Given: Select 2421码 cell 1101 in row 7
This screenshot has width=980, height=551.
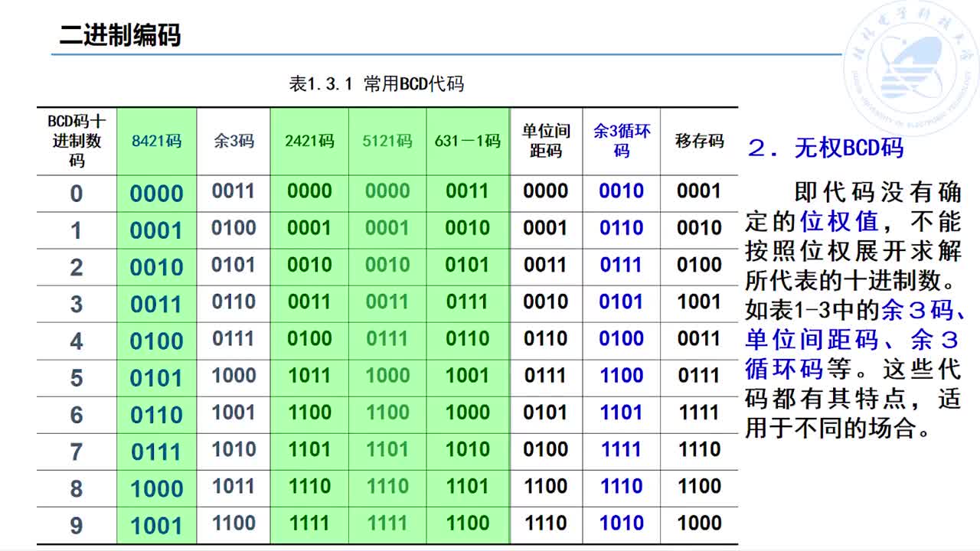Looking at the screenshot, I should coord(309,449).
